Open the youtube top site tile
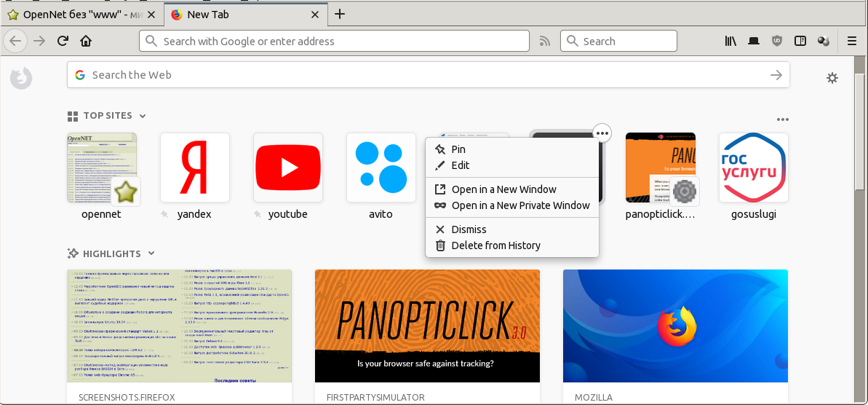The image size is (868, 405). click(288, 168)
